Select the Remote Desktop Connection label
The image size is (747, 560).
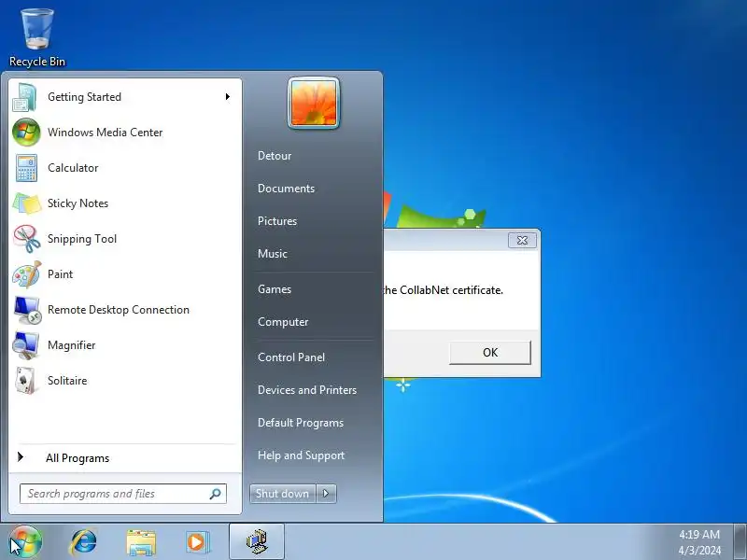click(x=119, y=310)
